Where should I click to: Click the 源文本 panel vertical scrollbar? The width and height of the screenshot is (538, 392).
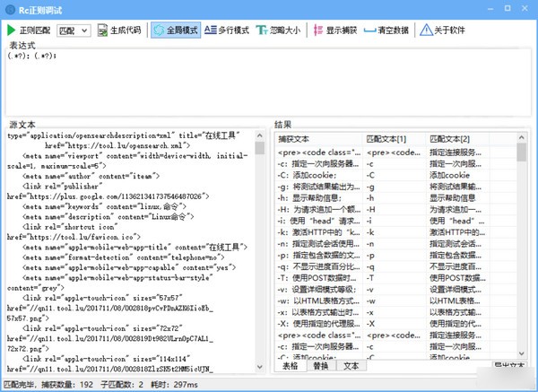[x=260, y=251]
